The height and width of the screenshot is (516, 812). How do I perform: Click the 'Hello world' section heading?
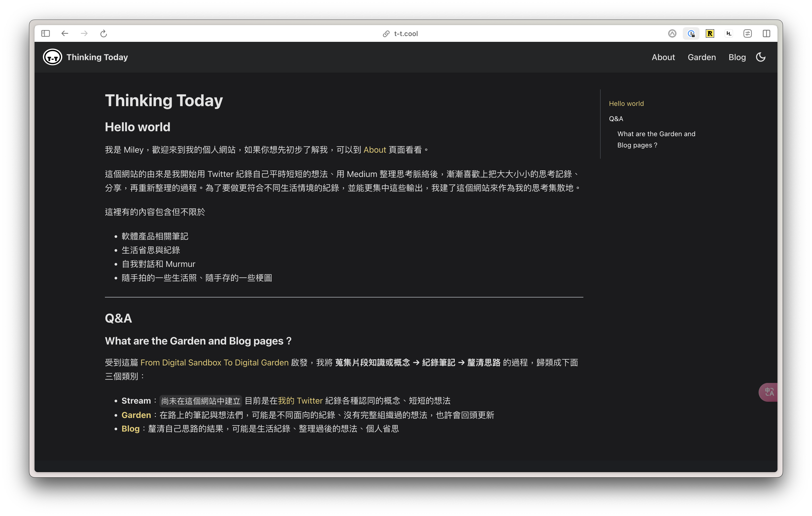138,127
